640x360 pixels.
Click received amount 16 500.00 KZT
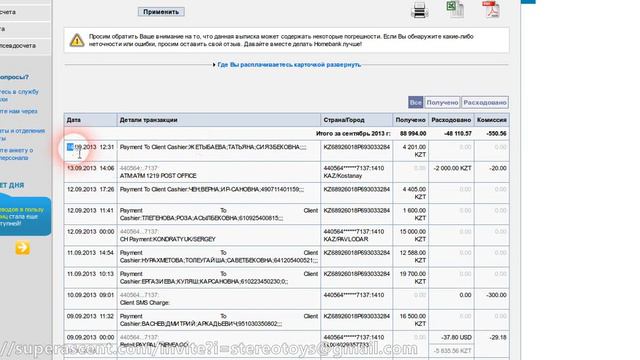tap(413, 320)
